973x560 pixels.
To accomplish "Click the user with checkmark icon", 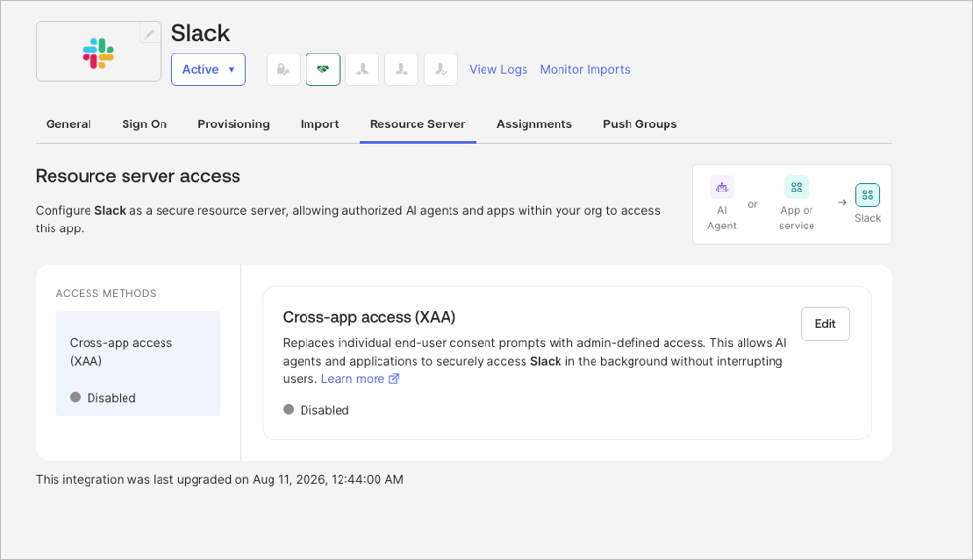I will coord(441,69).
